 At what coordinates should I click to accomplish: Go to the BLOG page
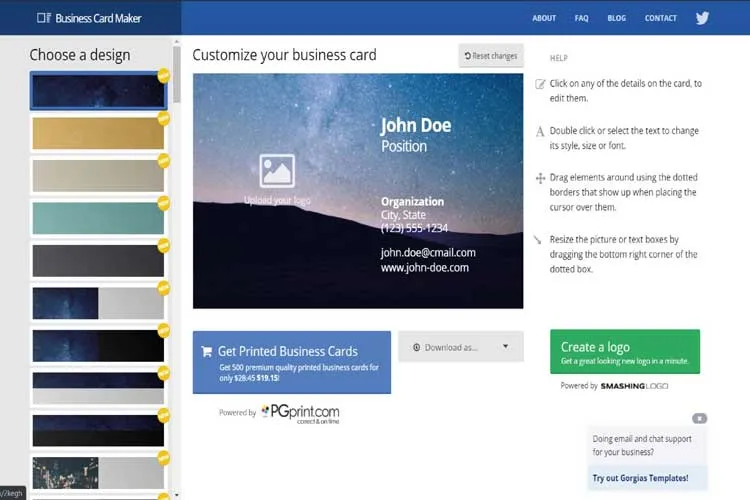pos(616,18)
